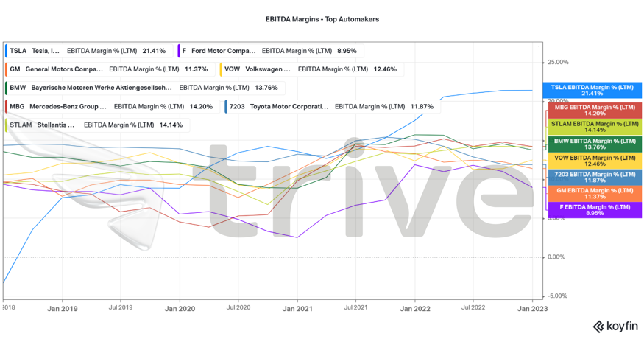This screenshot has height=342, width=644.
Task: Click the Jul 2022 x-axis label
Action: 473,307
